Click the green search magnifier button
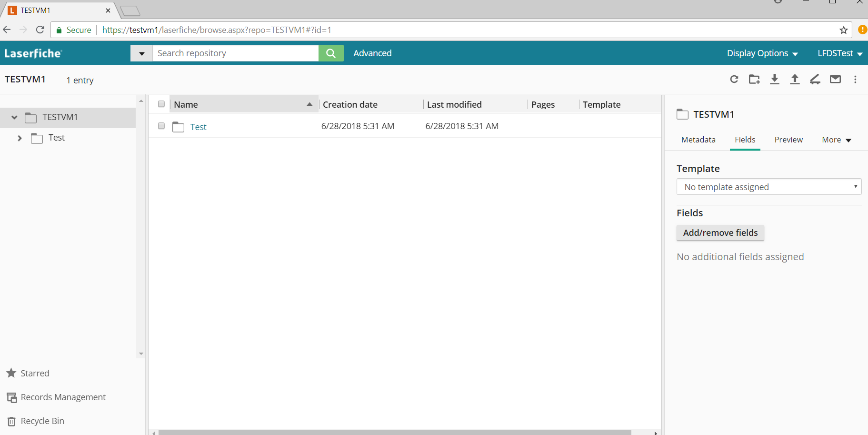 pos(331,53)
